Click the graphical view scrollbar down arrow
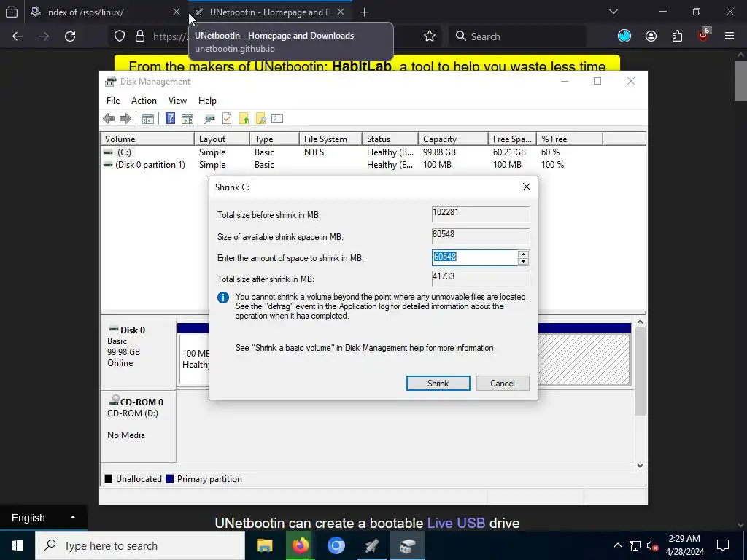 (x=640, y=466)
